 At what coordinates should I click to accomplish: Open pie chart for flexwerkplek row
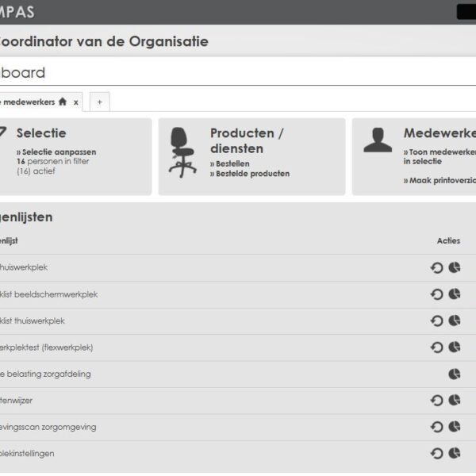click(x=455, y=347)
